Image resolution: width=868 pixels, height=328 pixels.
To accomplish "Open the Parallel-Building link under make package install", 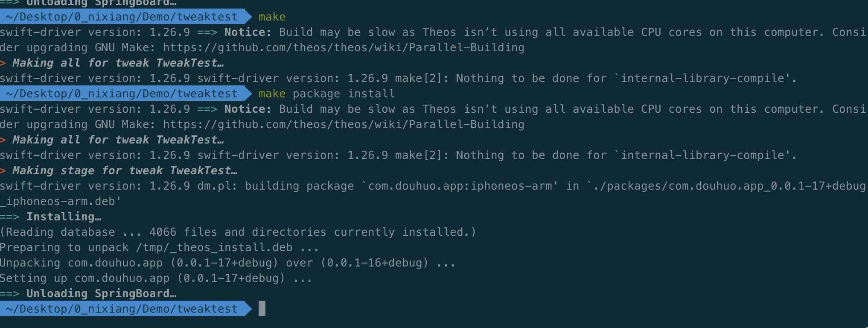I will (344, 124).
